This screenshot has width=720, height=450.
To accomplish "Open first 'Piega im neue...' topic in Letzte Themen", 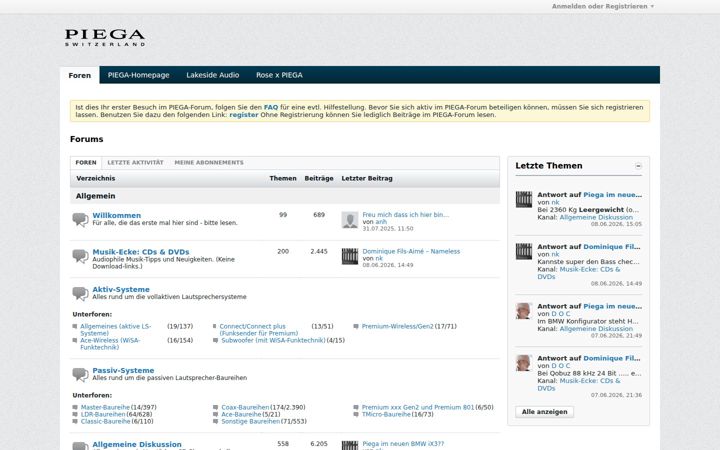I will pyautogui.click(x=613, y=195).
